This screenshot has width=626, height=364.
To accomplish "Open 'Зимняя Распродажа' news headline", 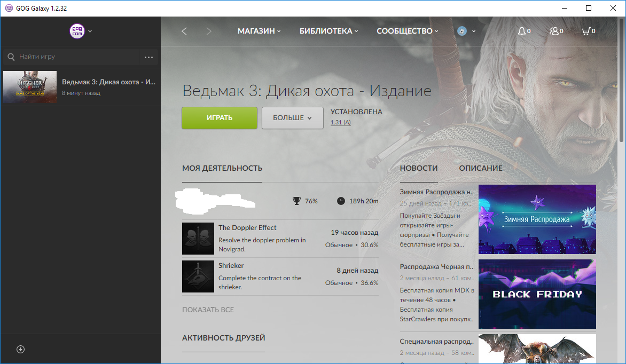I will pos(437,192).
